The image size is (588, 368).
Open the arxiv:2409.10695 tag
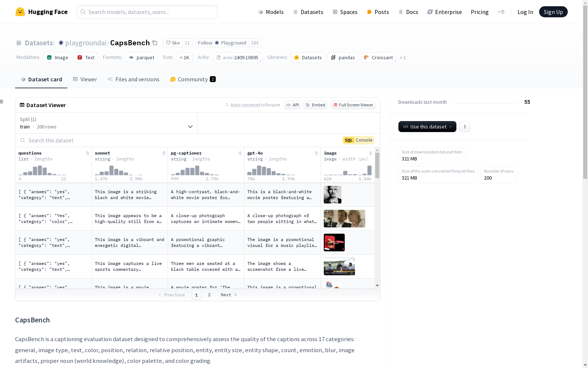[x=237, y=57]
